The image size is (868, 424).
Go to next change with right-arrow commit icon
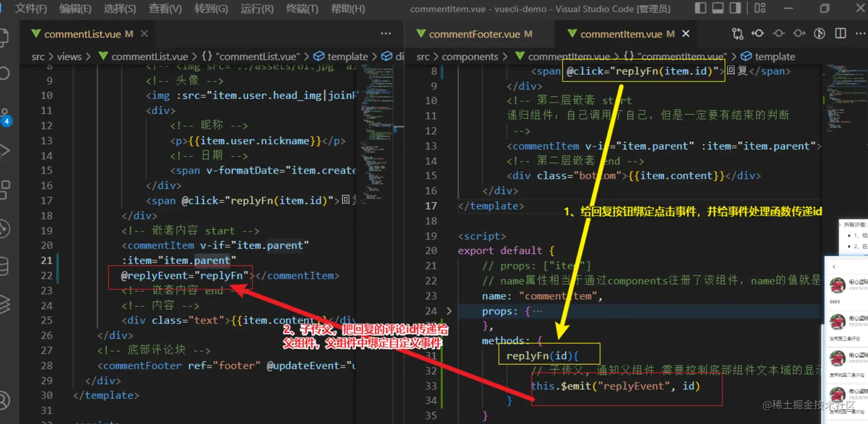coord(799,34)
